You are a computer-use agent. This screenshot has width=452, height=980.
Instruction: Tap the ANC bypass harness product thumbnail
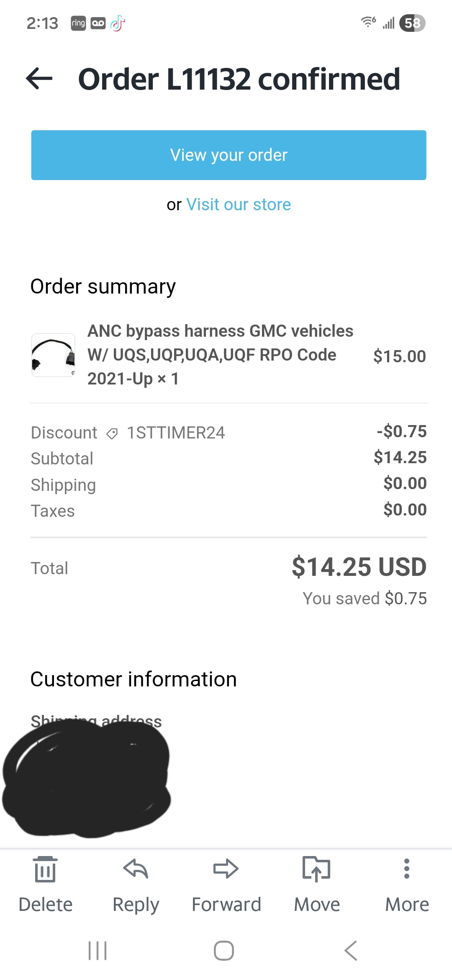tap(53, 355)
